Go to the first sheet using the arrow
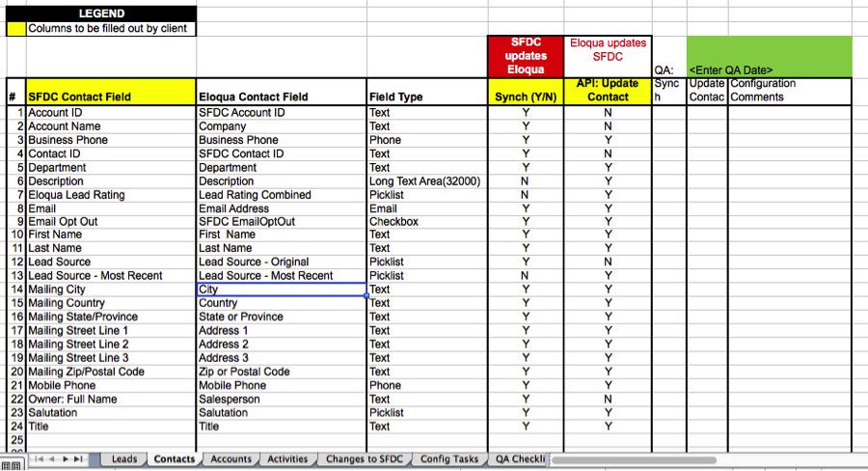The height and width of the screenshot is (471, 868). tap(39, 459)
